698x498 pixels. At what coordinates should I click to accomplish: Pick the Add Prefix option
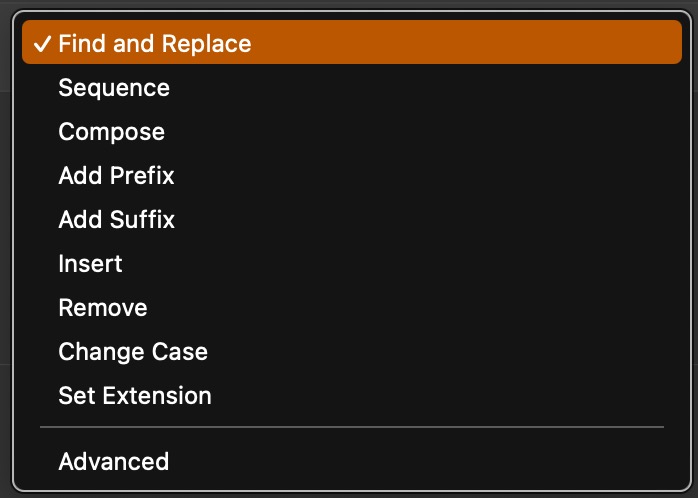pyautogui.click(x=117, y=176)
